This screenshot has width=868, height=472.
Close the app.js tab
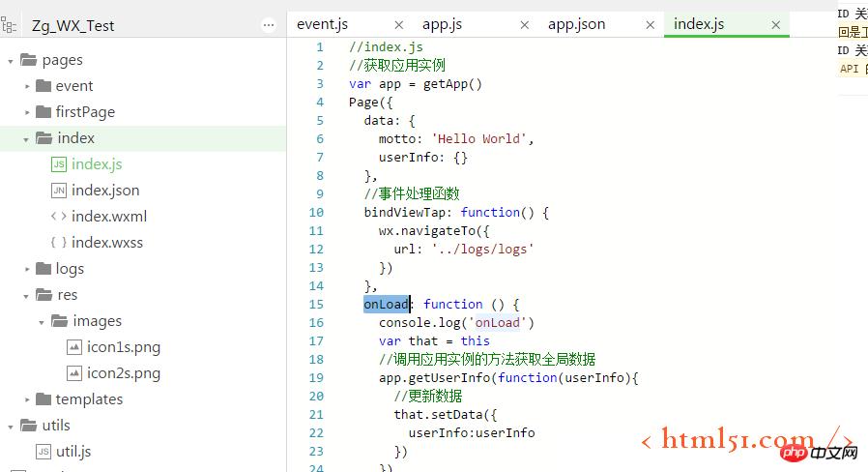[x=525, y=25]
